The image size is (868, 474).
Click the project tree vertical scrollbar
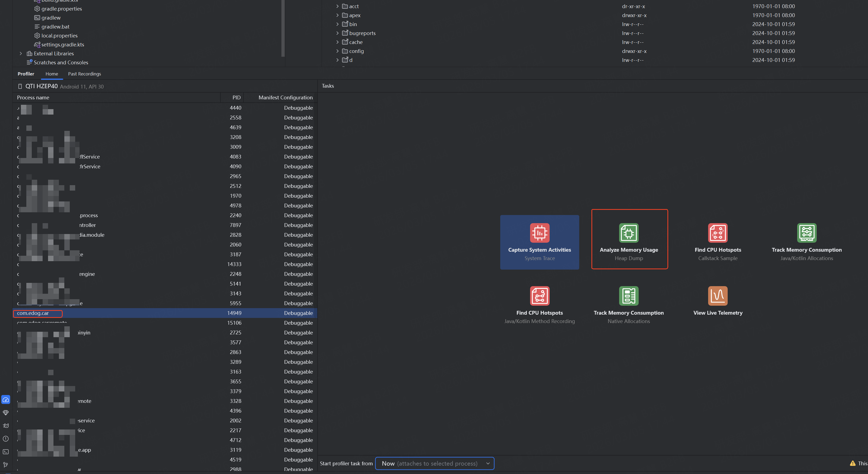tap(283, 28)
